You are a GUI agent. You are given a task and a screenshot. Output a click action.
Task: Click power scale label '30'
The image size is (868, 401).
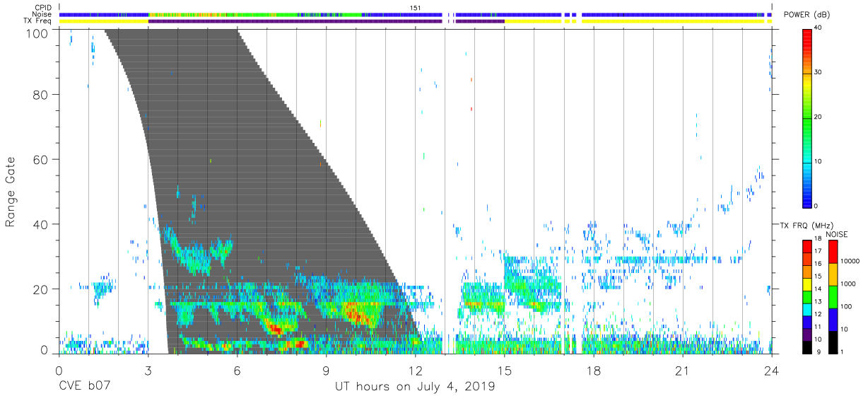[819, 73]
